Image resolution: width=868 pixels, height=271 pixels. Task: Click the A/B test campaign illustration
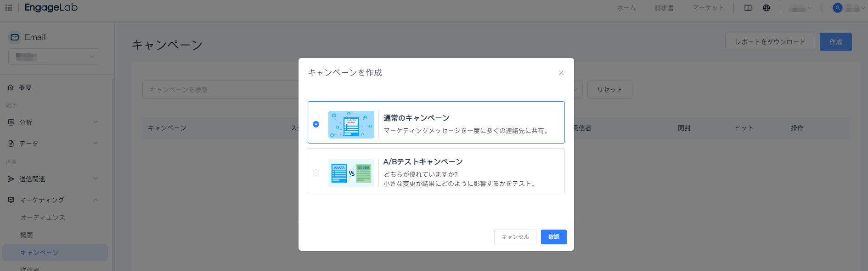[x=351, y=173]
